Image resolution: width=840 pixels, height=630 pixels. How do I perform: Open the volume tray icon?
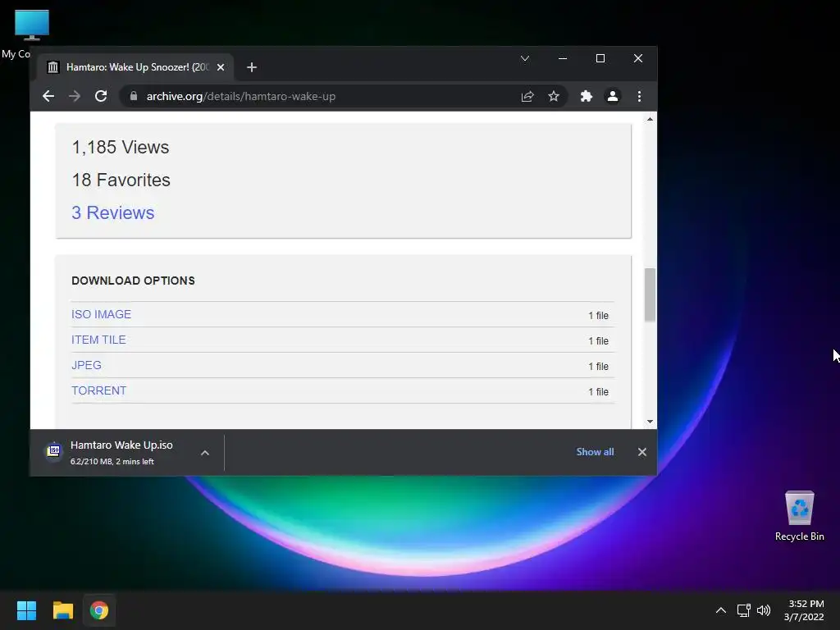(764, 610)
